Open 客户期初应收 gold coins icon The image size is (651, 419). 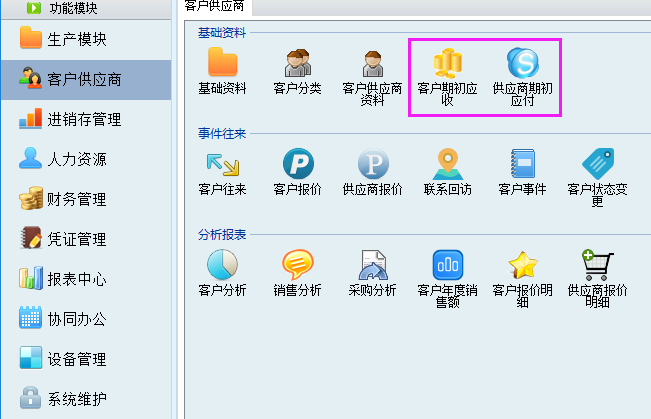pos(447,63)
